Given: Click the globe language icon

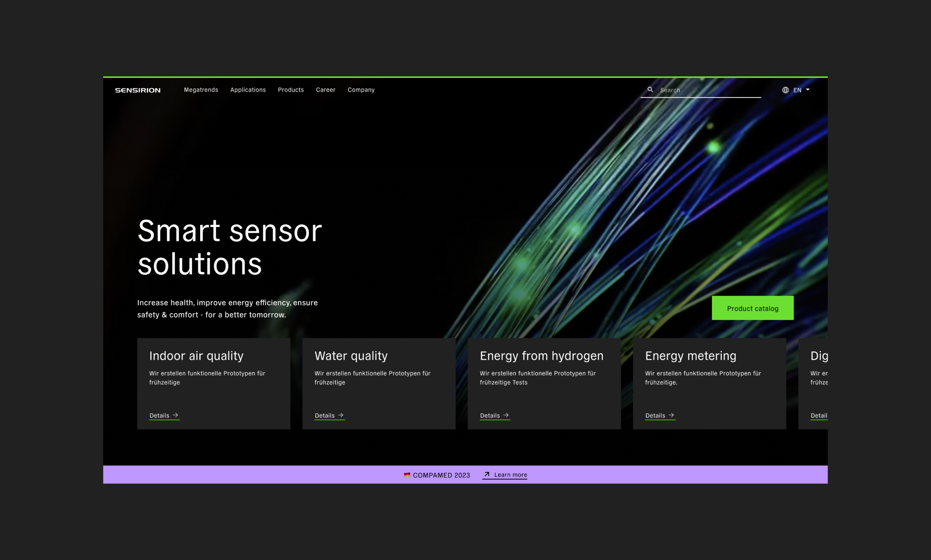Looking at the screenshot, I should [785, 90].
